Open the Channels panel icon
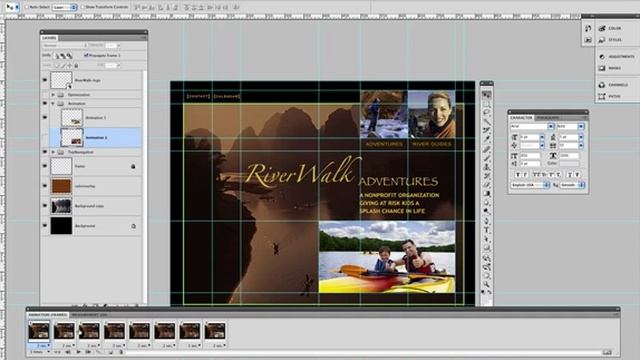This screenshot has height=360, width=640. point(602,85)
